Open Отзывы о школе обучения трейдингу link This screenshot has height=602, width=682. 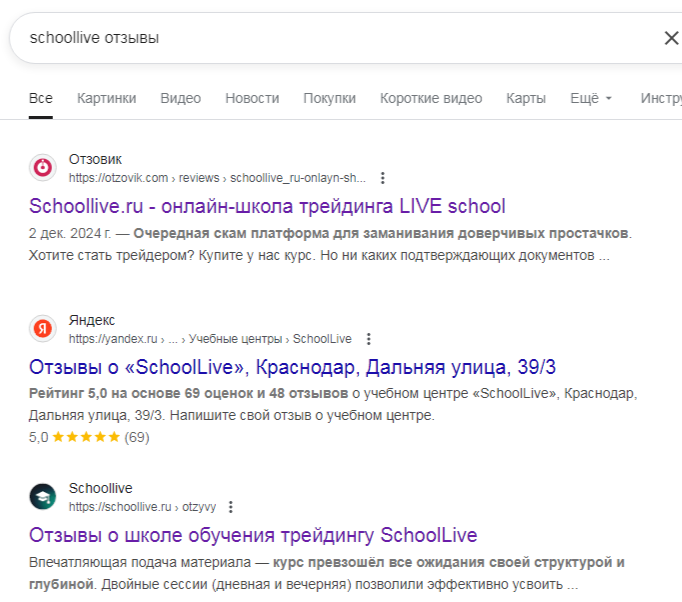coord(253,534)
